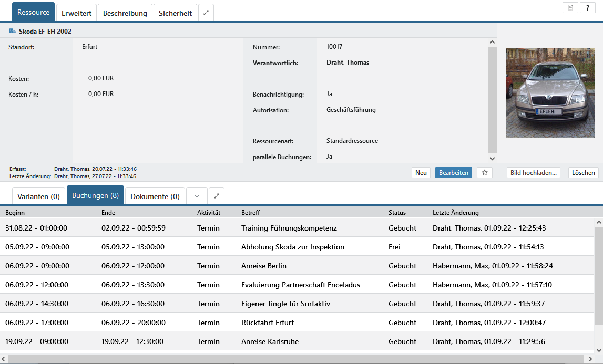
Task: Open the Beschreibung tab
Action: tap(125, 13)
